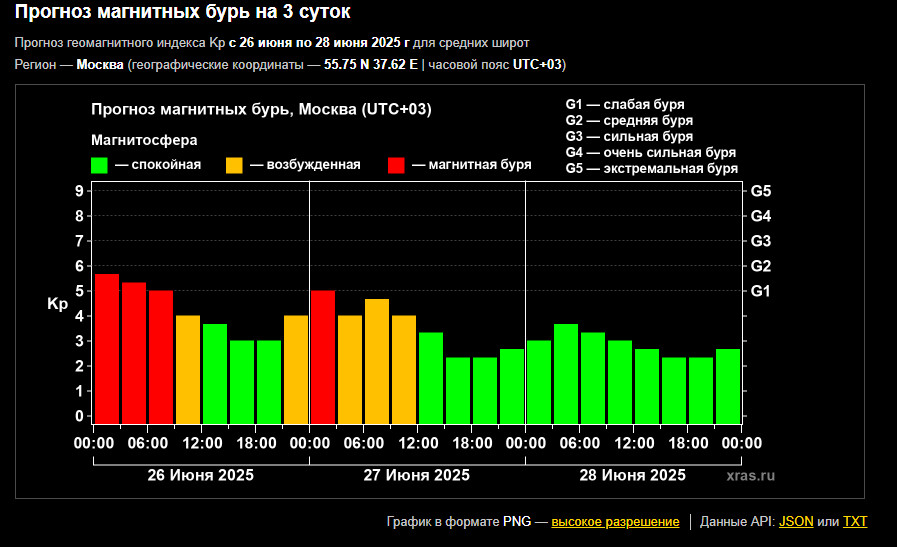Viewport: 897px width, 547px height.
Task: Click the 'G1 — слабая буря' legend text
Action: click(625, 105)
